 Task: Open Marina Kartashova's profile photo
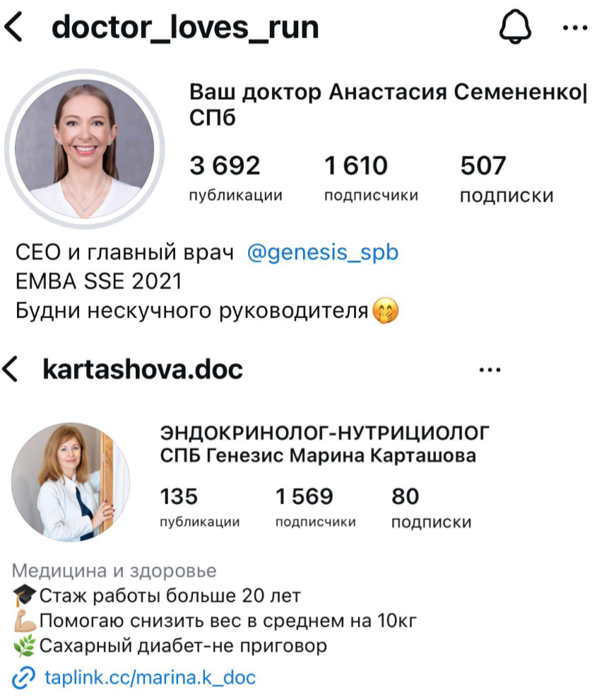coord(71,482)
